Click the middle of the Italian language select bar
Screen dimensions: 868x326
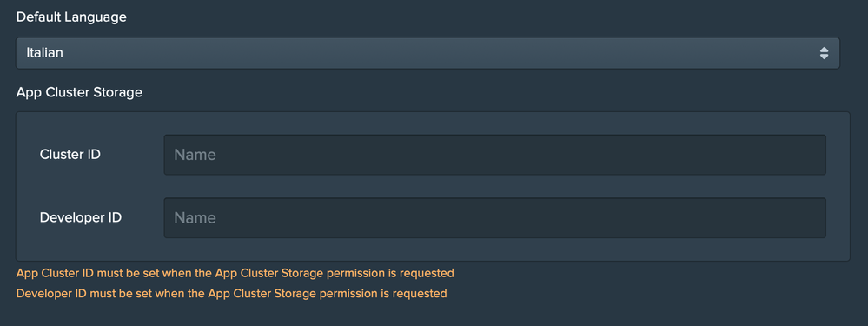pyautogui.click(x=427, y=53)
